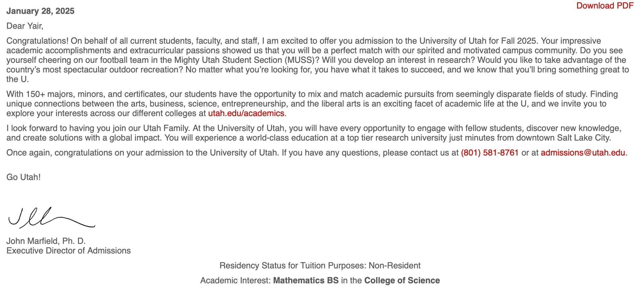Open the utah.edu/academics link
The width and height of the screenshot is (644, 289).
click(246, 113)
